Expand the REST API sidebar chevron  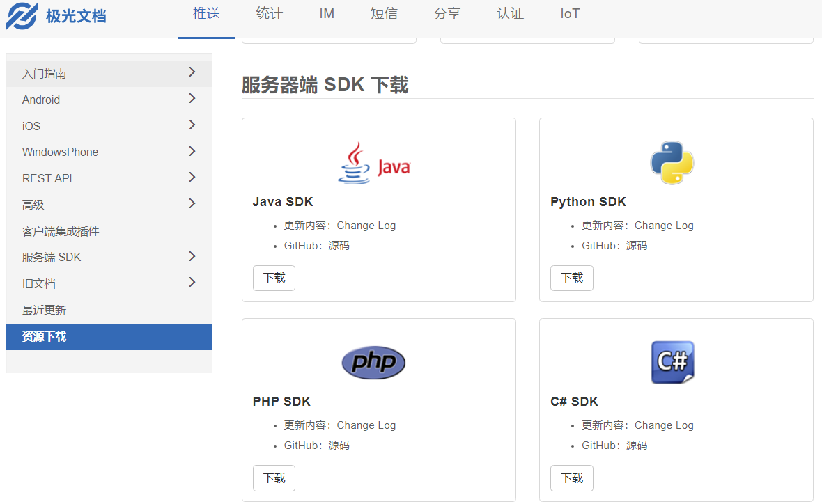(192, 177)
